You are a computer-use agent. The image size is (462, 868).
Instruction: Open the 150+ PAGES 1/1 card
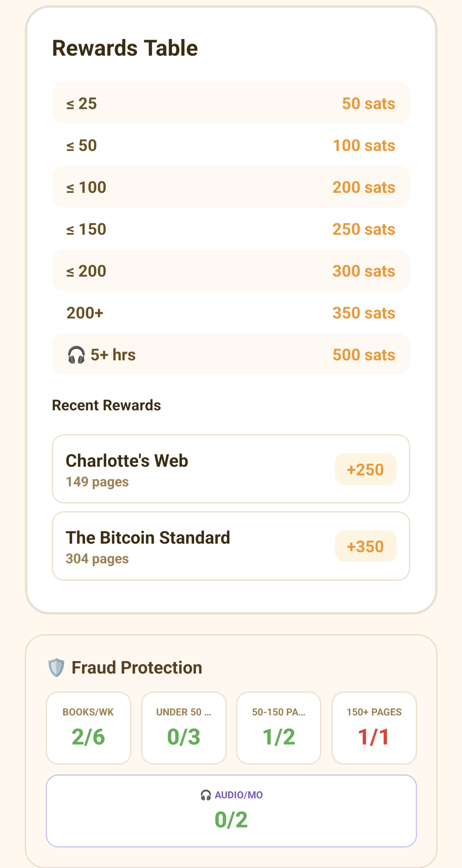point(374,728)
